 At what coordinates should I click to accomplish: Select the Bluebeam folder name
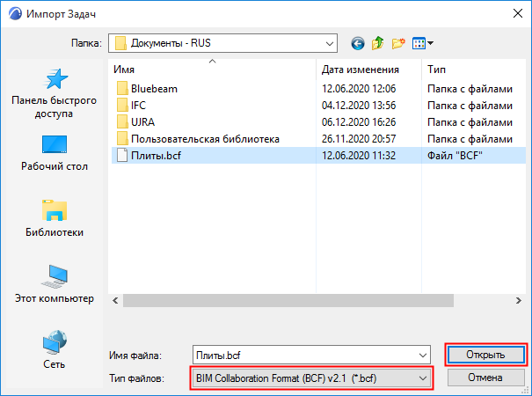pos(155,89)
